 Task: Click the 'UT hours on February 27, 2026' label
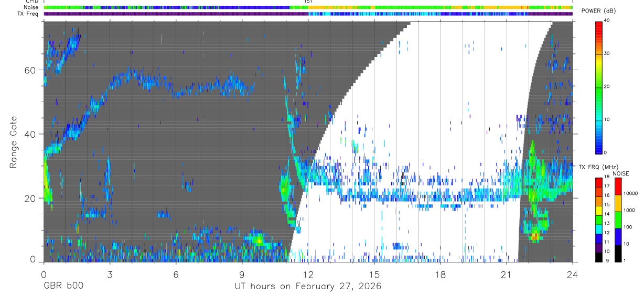(308, 287)
